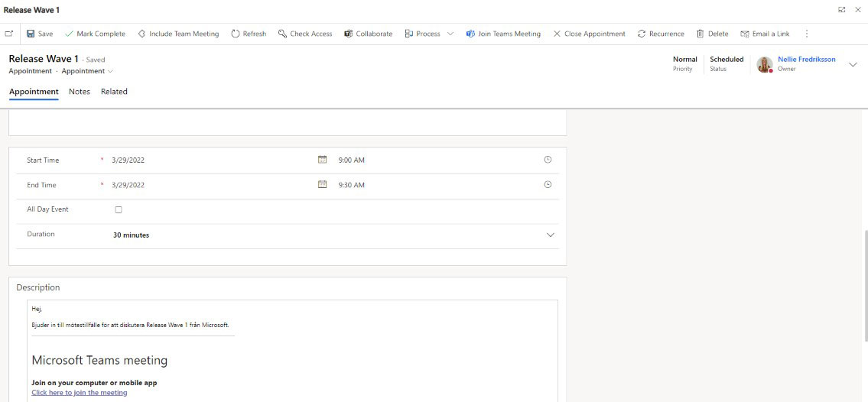The width and height of the screenshot is (868, 402).
Task: Open the Start Time calendar date picker
Action: [322, 160]
